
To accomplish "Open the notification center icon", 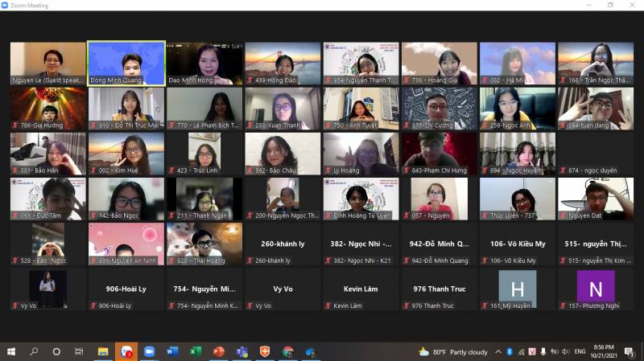I will [x=630, y=351].
